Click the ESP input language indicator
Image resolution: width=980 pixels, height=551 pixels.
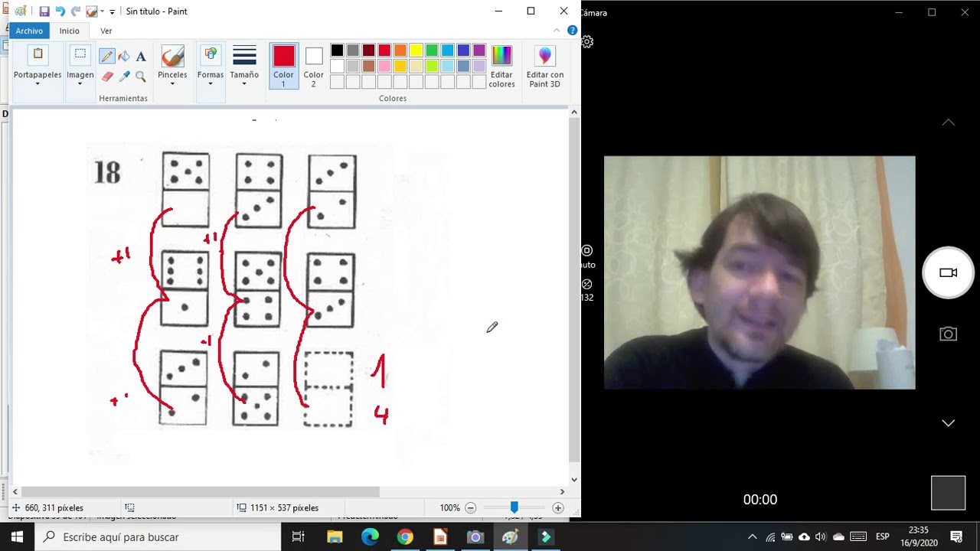(x=882, y=536)
